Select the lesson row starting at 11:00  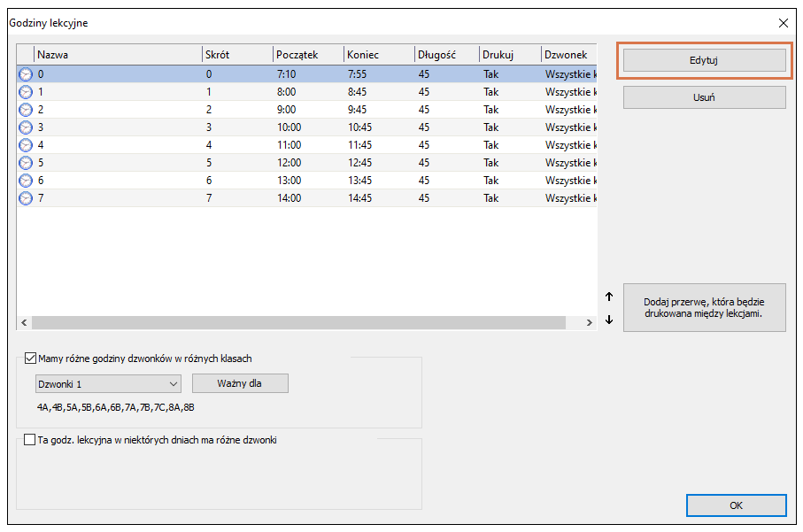(x=306, y=145)
